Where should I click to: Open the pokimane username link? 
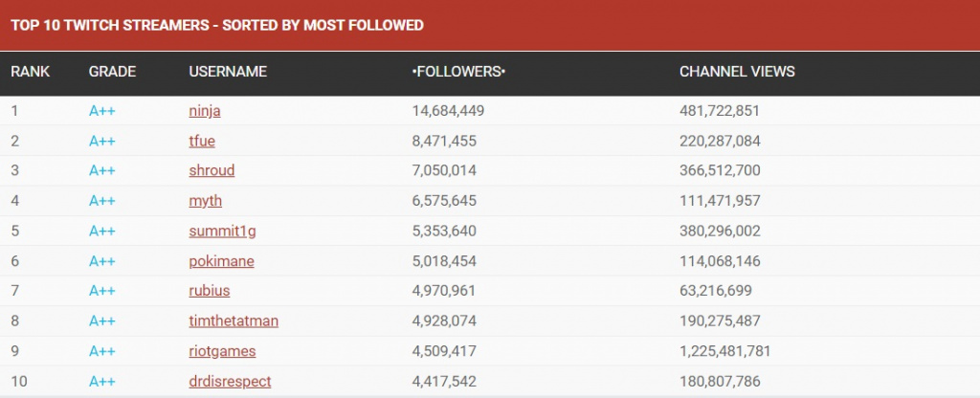(x=221, y=261)
